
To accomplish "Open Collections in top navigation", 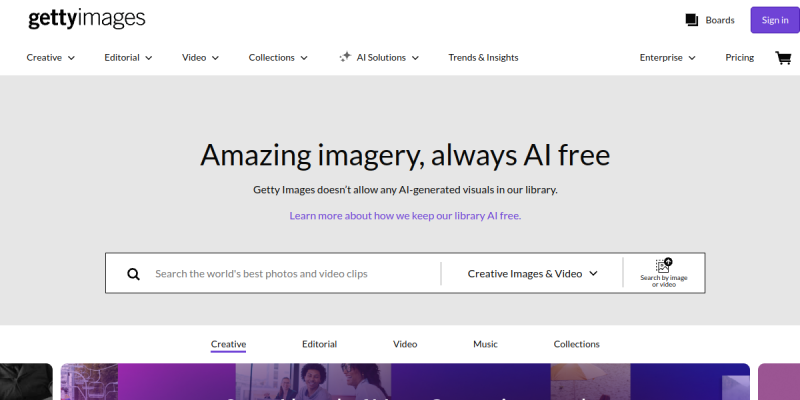I will (x=271, y=58).
